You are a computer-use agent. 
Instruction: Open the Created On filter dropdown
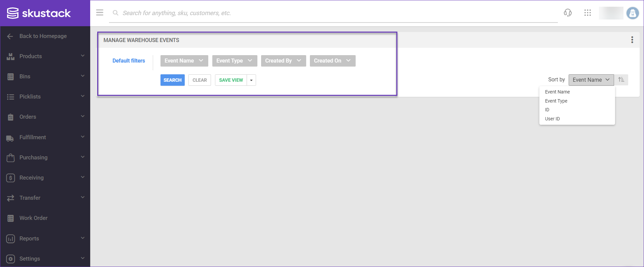(332, 61)
